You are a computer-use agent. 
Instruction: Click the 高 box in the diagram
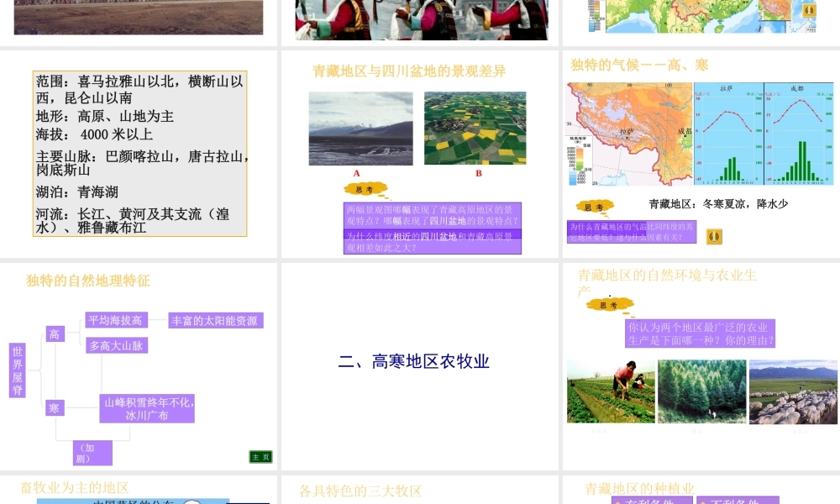point(55,333)
